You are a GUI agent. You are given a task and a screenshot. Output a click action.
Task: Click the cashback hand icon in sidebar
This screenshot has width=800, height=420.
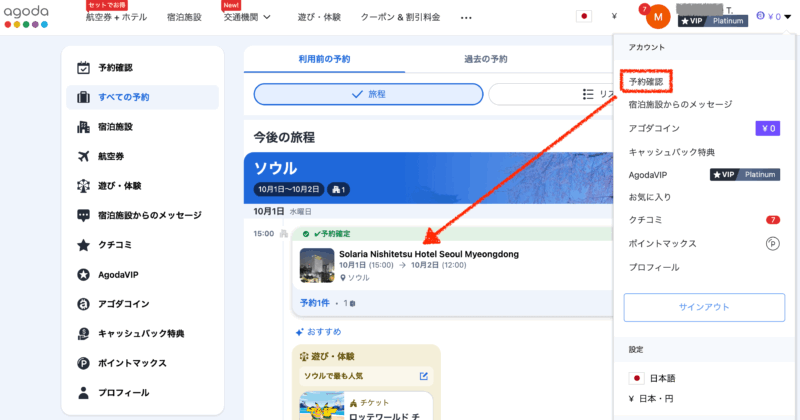pyautogui.click(x=83, y=334)
